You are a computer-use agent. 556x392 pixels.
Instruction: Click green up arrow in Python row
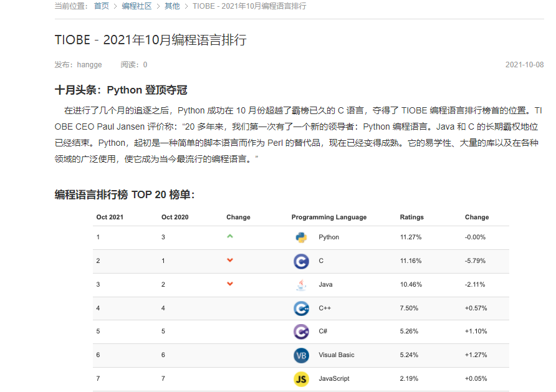230,236
